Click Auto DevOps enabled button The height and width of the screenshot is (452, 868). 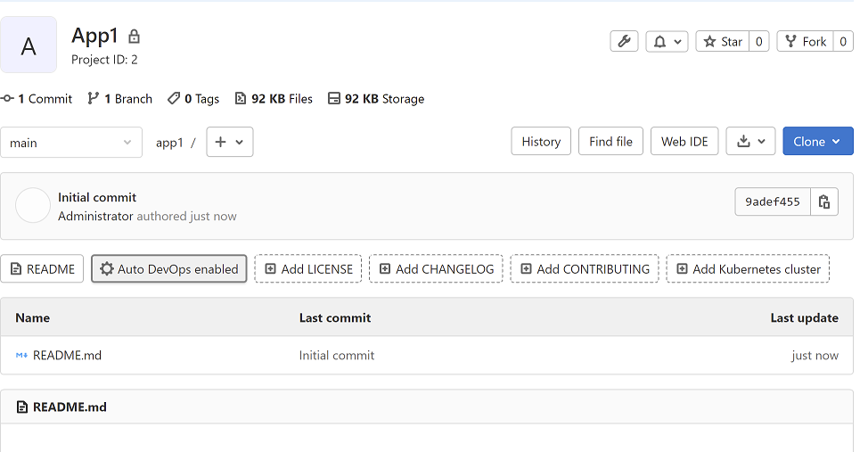coord(169,269)
